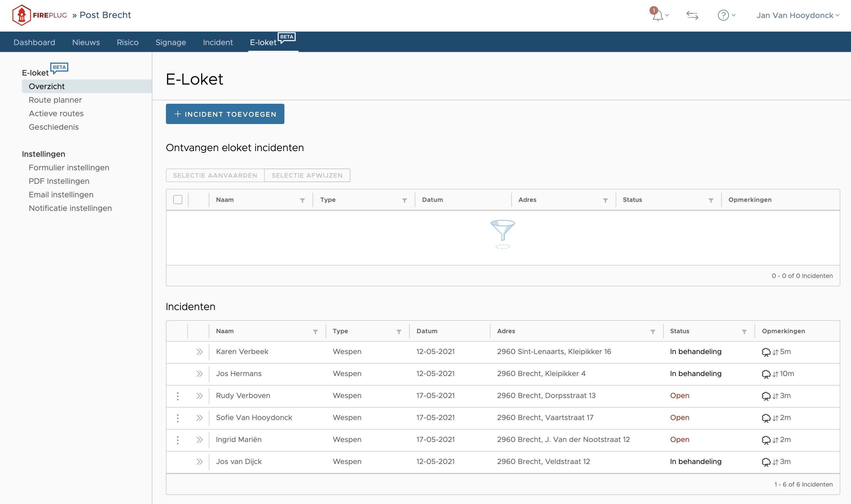Expand Karen Verbeek row with double chevron
851x504 pixels.
pyautogui.click(x=199, y=352)
